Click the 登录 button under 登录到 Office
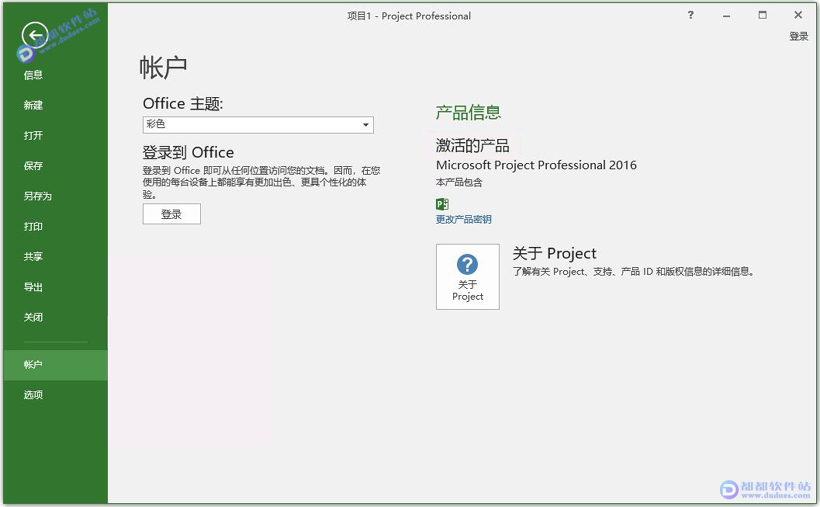Screen dimensions: 820x507 pos(172,214)
